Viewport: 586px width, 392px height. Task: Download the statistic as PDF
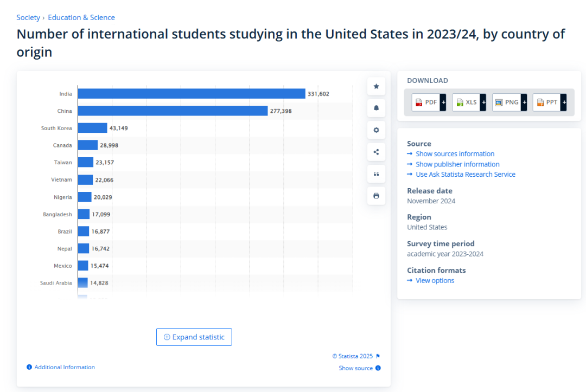click(429, 102)
